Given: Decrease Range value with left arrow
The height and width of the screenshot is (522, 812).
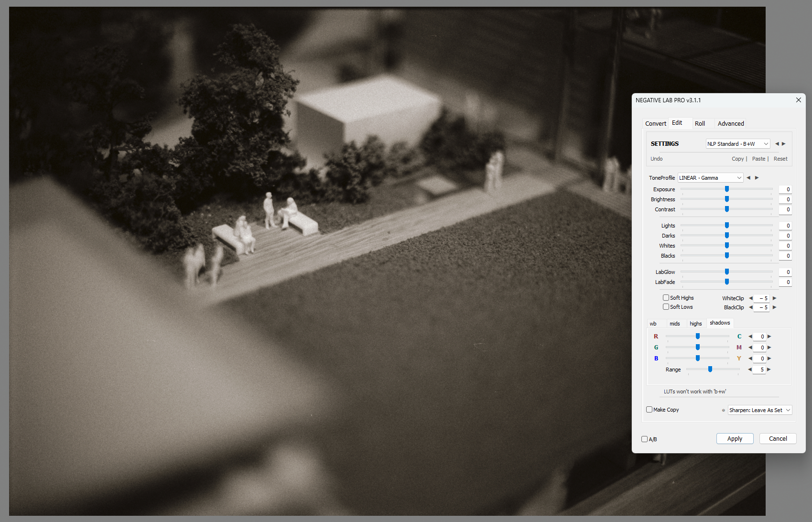Looking at the screenshot, I should (750, 370).
